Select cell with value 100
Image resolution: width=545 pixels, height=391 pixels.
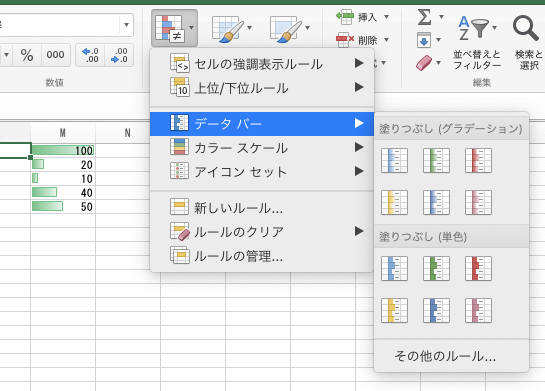[63, 150]
